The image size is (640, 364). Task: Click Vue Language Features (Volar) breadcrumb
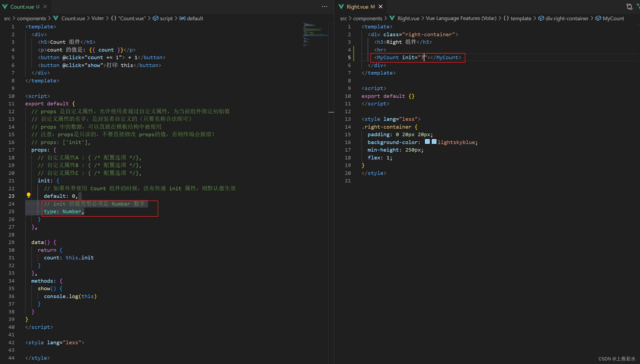pos(461,18)
